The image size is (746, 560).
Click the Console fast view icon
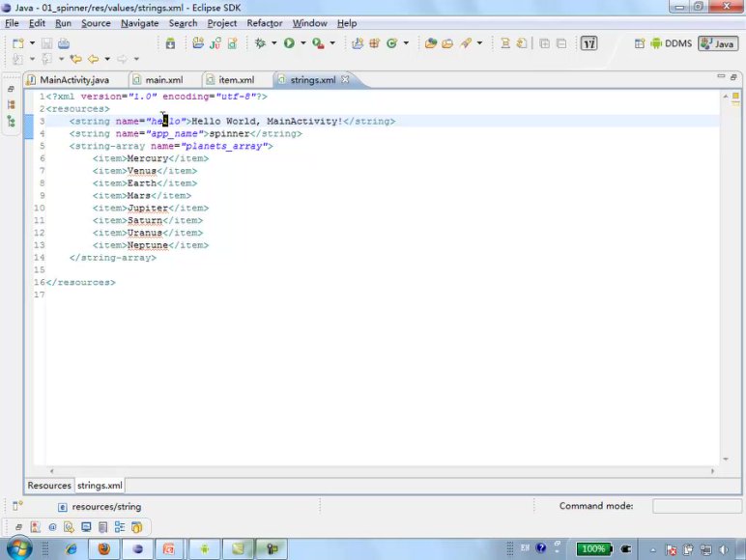point(86,527)
